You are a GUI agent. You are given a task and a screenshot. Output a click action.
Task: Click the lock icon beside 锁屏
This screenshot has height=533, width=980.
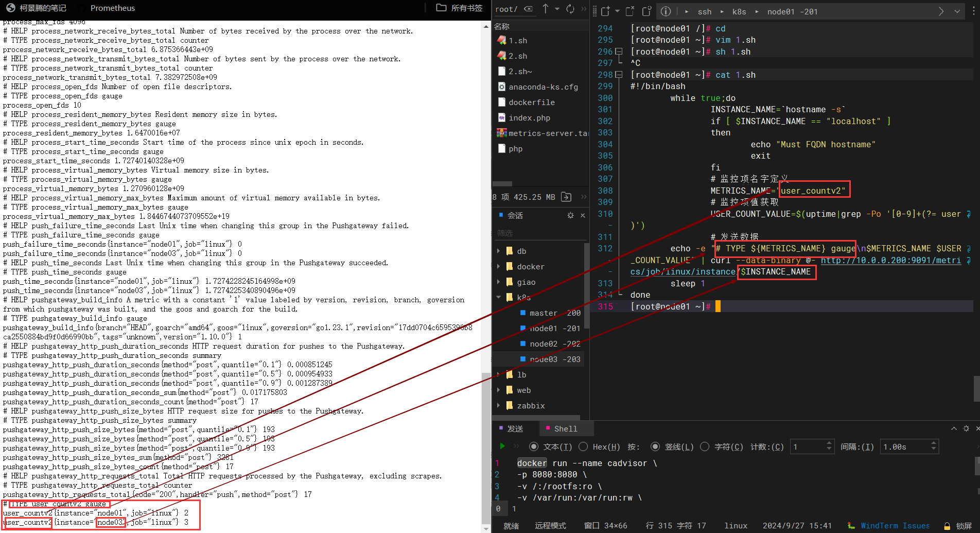947,526
